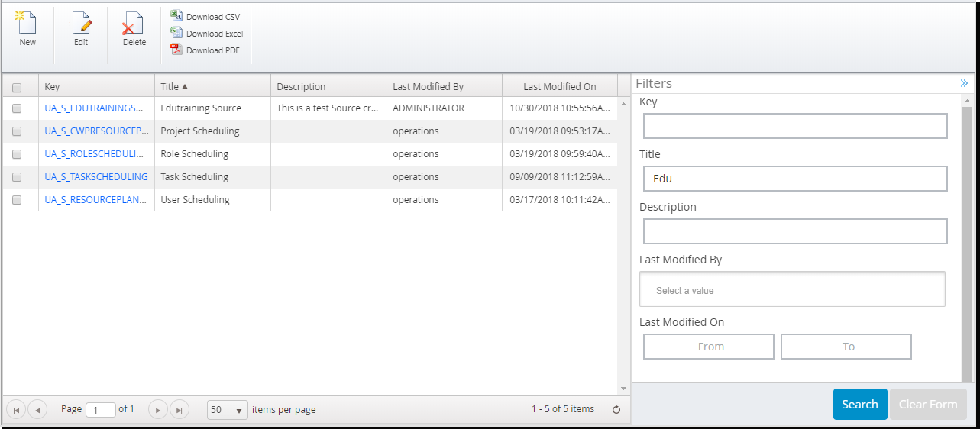
Task: Click the New document icon
Action: (27, 24)
